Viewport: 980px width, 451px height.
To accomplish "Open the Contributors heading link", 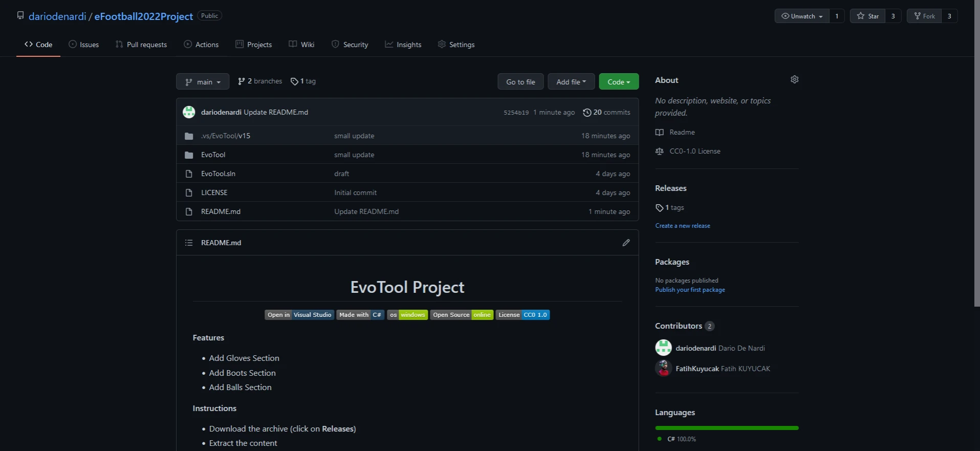I will (679, 326).
